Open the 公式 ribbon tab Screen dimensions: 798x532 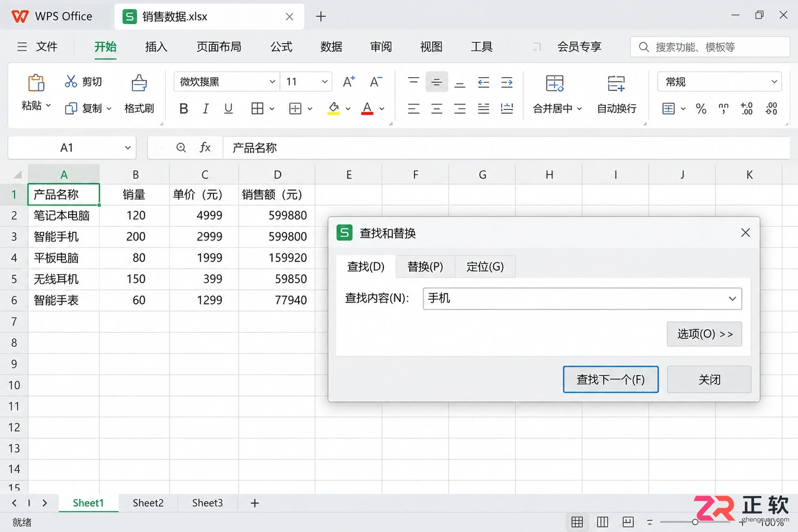[282, 47]
